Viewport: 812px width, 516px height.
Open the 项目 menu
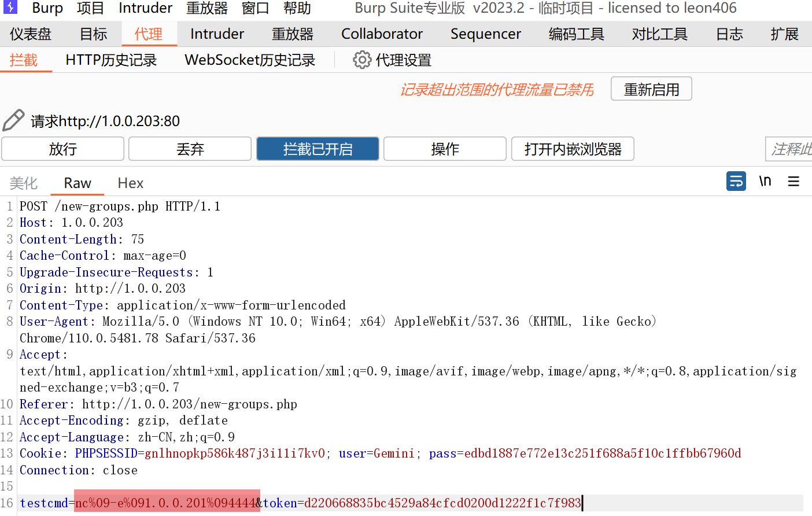coord(90,8)
